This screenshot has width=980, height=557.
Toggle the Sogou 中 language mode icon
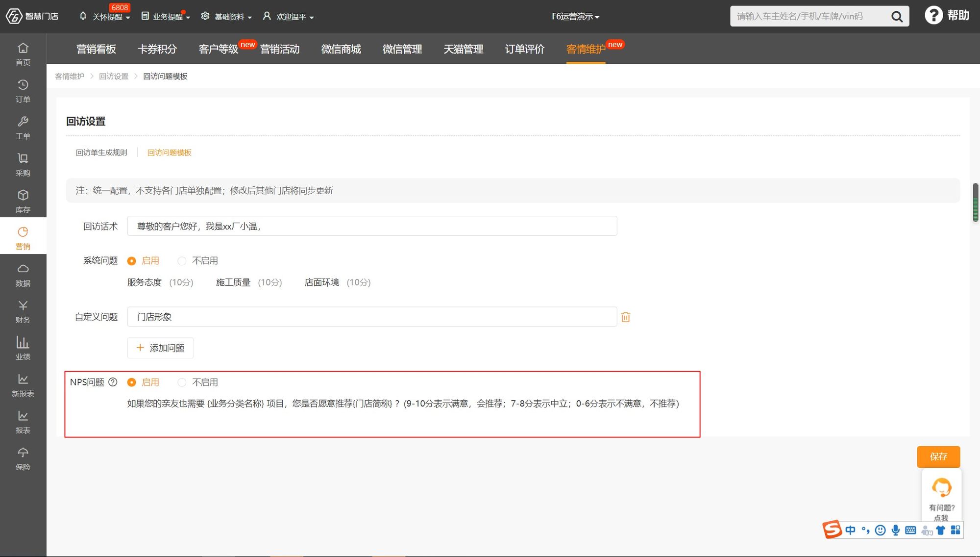click(x=851, y=530)
